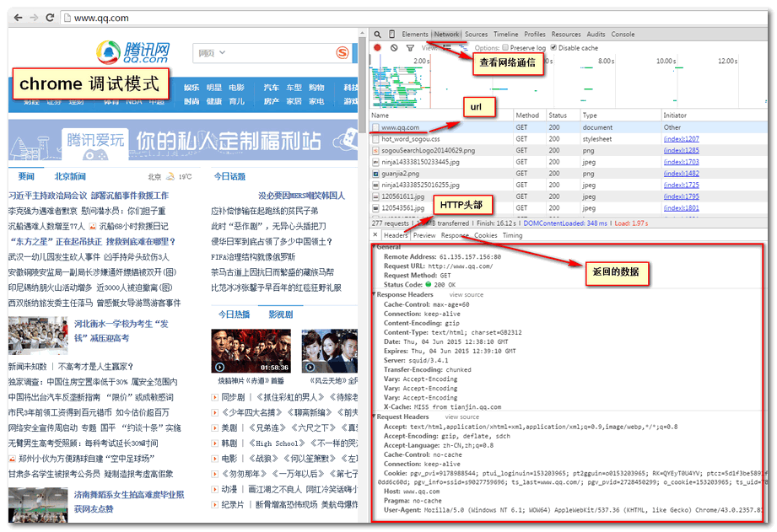
Task: Click the browser back arrow
Action: (x=18, y=18)
